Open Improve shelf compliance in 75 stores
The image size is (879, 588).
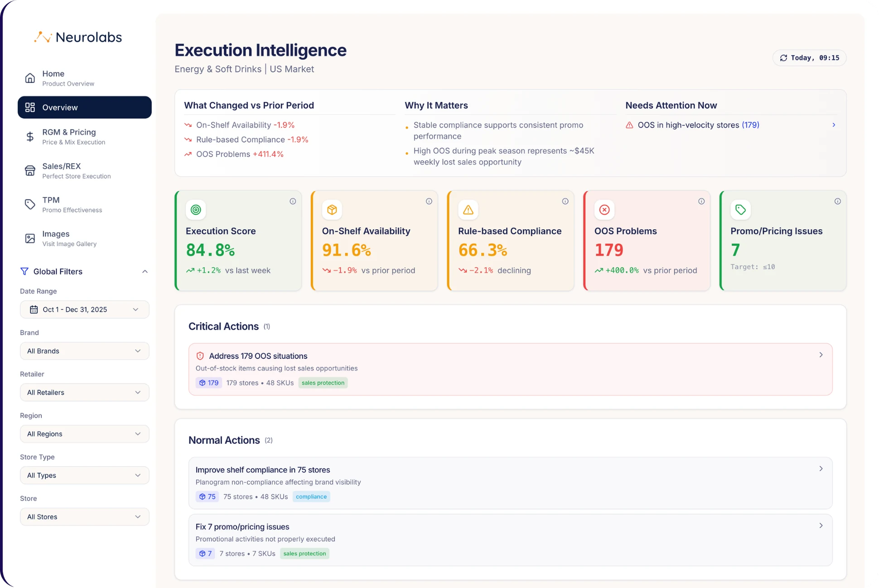point(511,483)
